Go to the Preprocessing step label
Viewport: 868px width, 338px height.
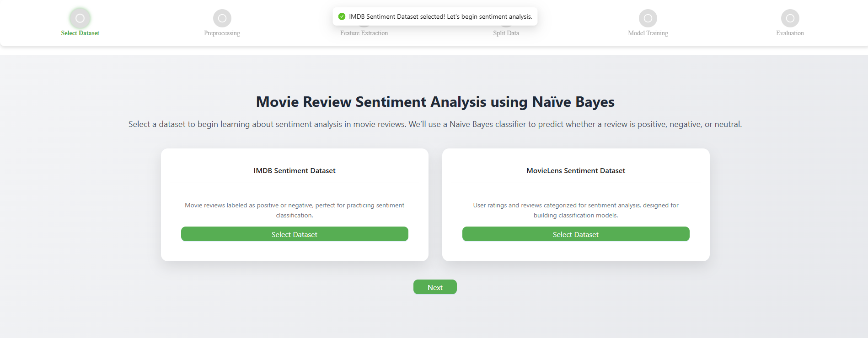222,33
